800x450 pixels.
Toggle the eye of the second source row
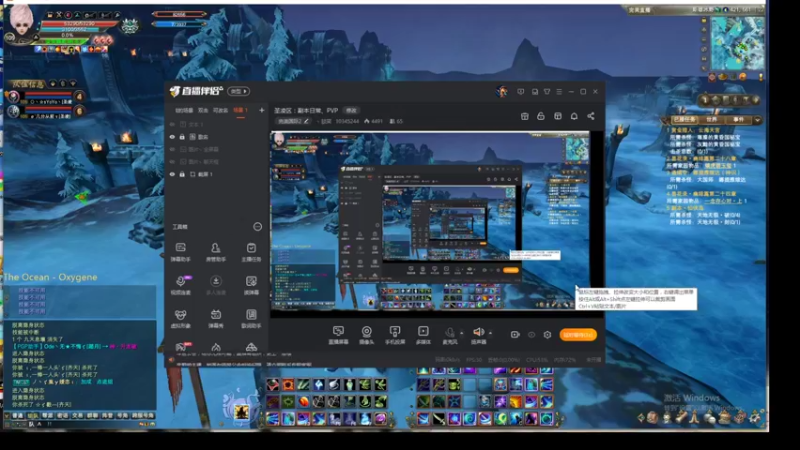[172, 137]
